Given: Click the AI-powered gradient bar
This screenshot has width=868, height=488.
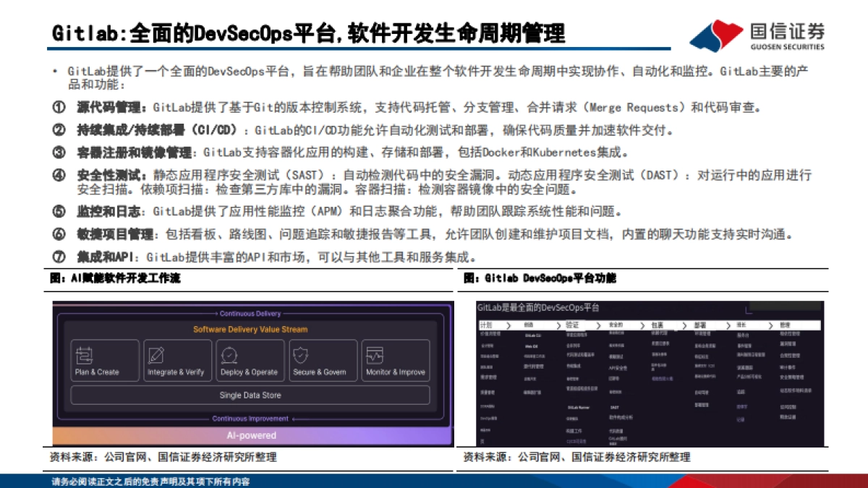Looking at the screenshot, I should 250,435.
